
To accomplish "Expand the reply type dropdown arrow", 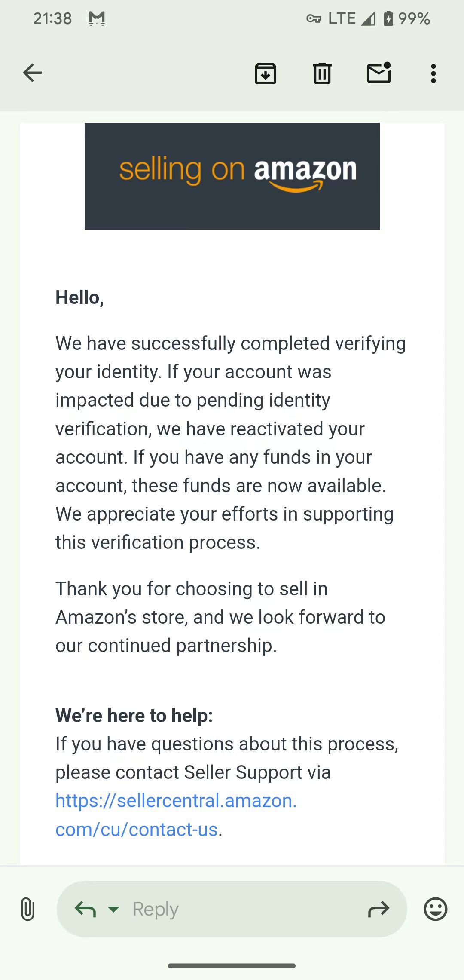I will [113, 909].
